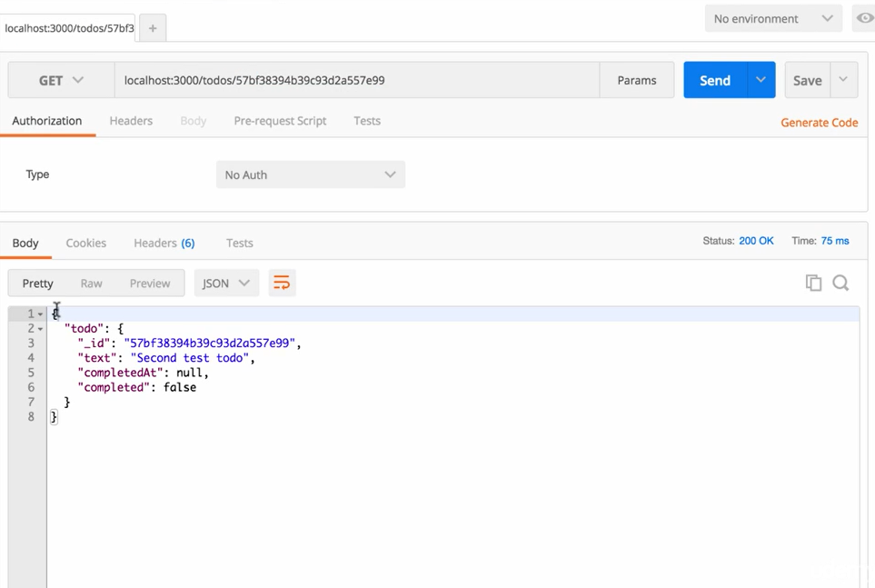This screenshot has height=588, width=875.
Task: Toggle line wrap icon in response toolbar
Action: (x=282, y=284)
